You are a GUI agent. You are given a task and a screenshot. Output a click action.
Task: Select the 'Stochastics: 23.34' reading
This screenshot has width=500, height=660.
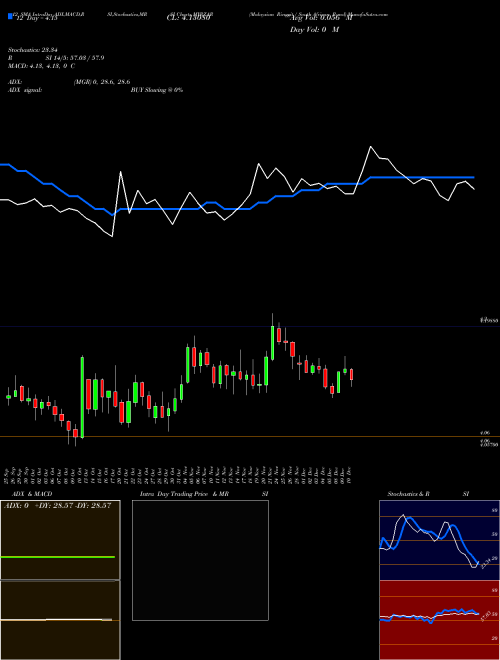tap(32, 50)
